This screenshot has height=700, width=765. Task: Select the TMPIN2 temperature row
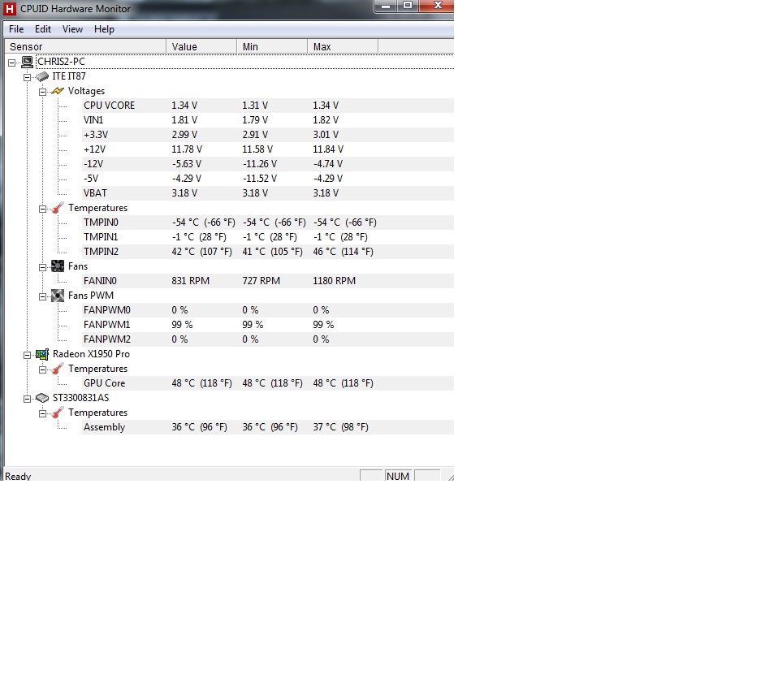point(268,252)
